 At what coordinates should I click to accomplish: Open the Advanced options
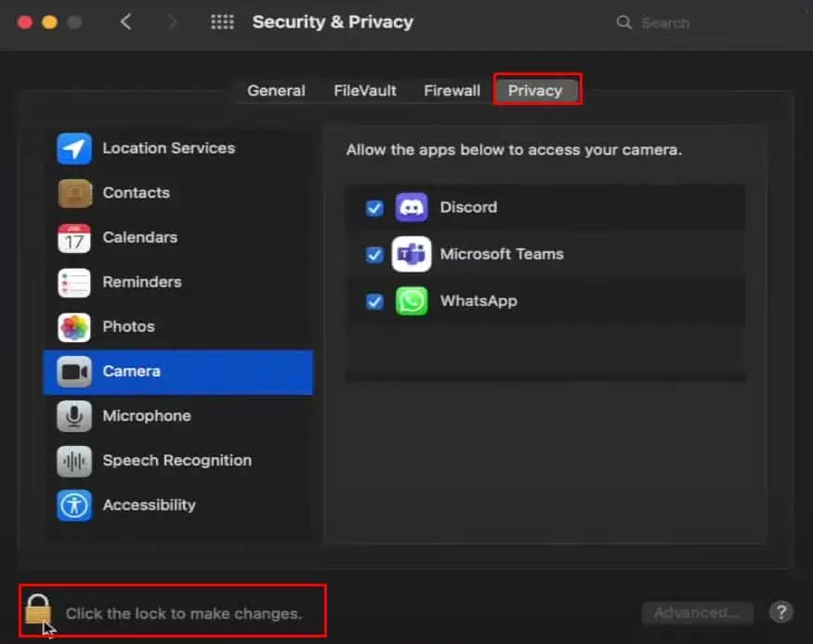point(697,612)
